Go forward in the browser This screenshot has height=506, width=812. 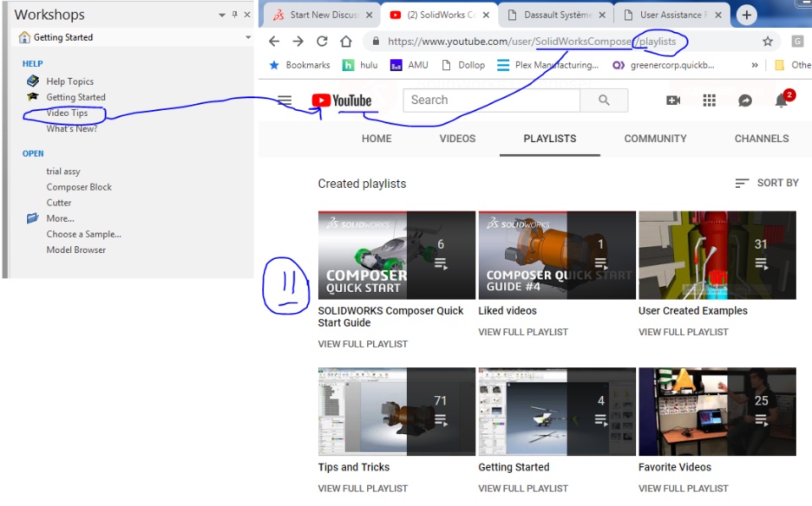pos(298,41)
